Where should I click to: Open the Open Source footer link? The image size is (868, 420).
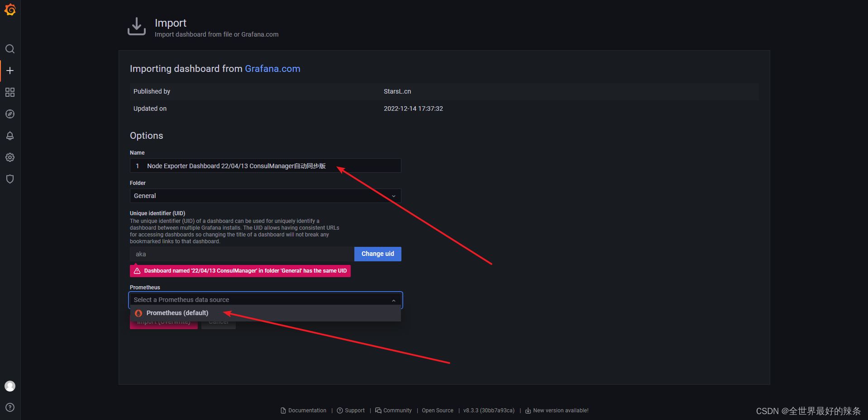click(x=438, y=411)
